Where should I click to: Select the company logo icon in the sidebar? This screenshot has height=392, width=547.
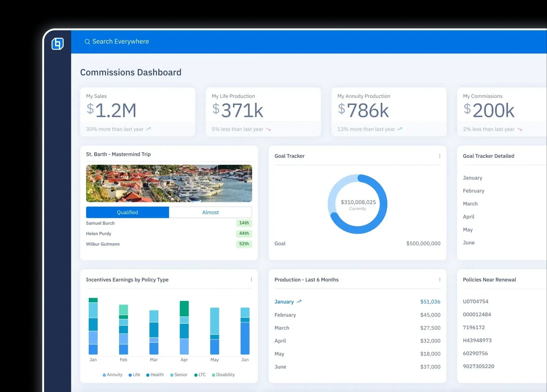(58, 43)
